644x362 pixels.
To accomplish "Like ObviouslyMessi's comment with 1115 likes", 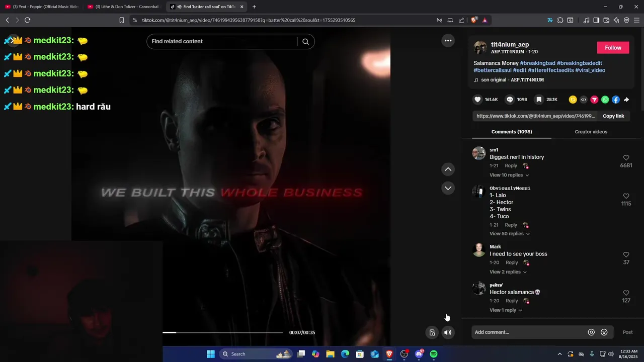I will [x=626, y=196].
